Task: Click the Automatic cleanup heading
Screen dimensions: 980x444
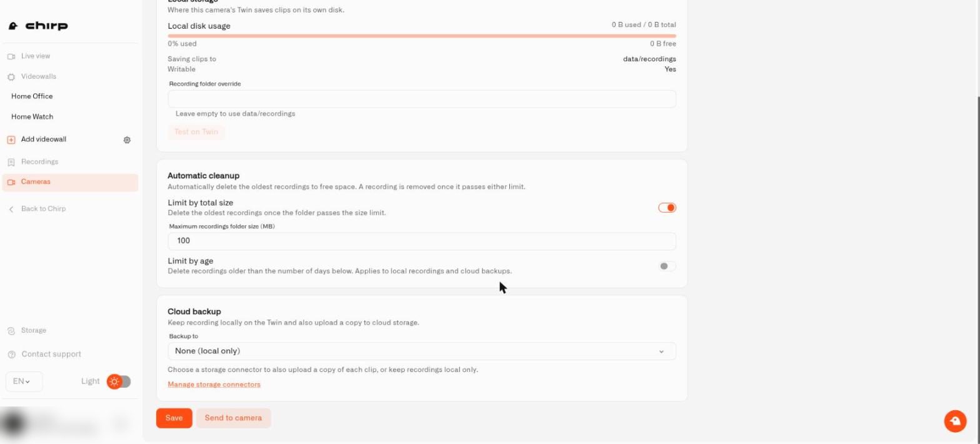Action: (x=204, y=176)
